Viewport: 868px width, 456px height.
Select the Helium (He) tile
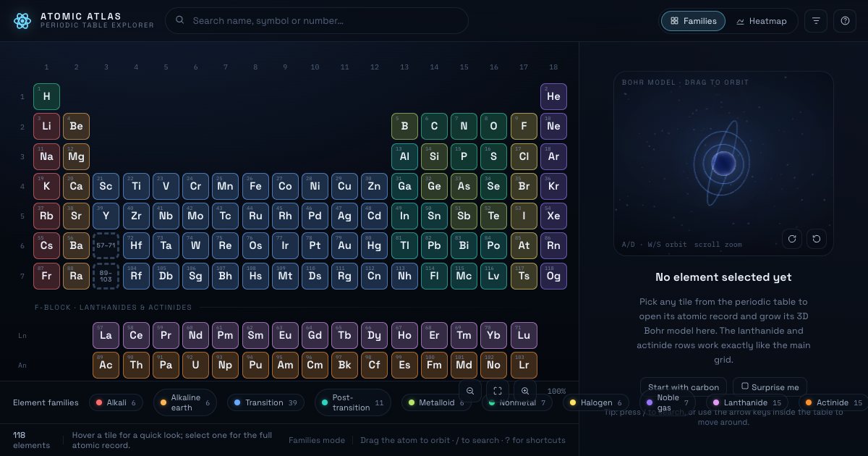point(553,96)
